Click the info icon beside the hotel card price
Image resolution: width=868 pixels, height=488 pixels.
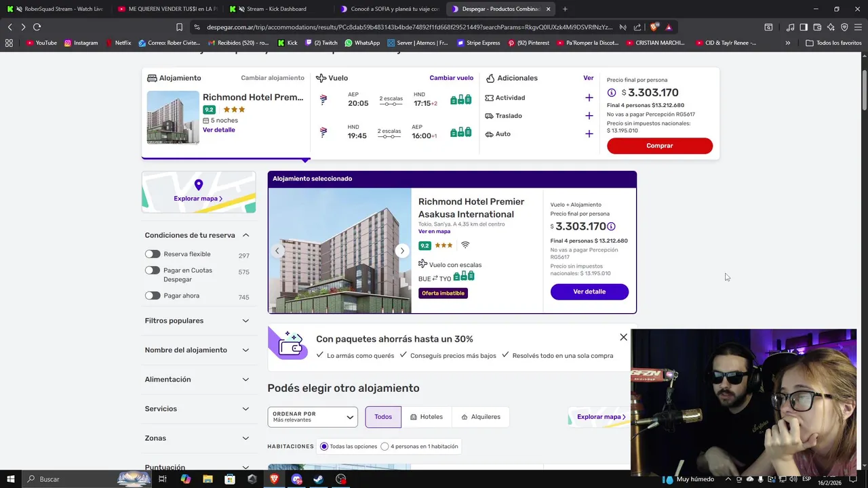pyautogui.click(x=611, y=226)
